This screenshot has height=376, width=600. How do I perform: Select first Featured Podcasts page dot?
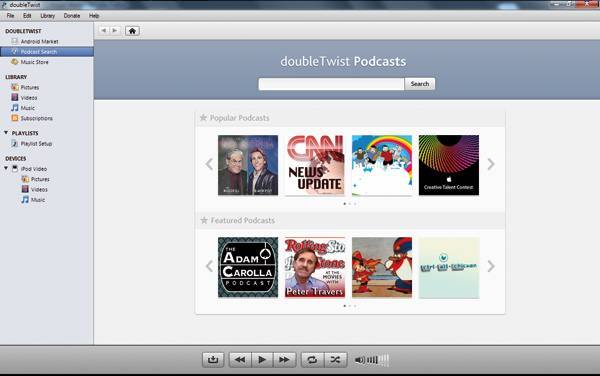(345, 306)
